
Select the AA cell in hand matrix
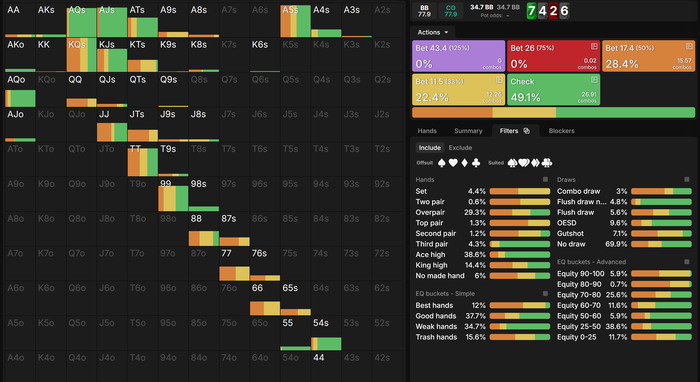(20, 21)
